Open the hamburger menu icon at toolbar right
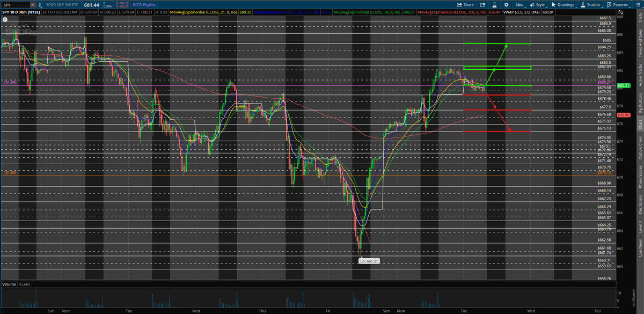The width and height of the screenshot is (644, 314). pos(638,4)
